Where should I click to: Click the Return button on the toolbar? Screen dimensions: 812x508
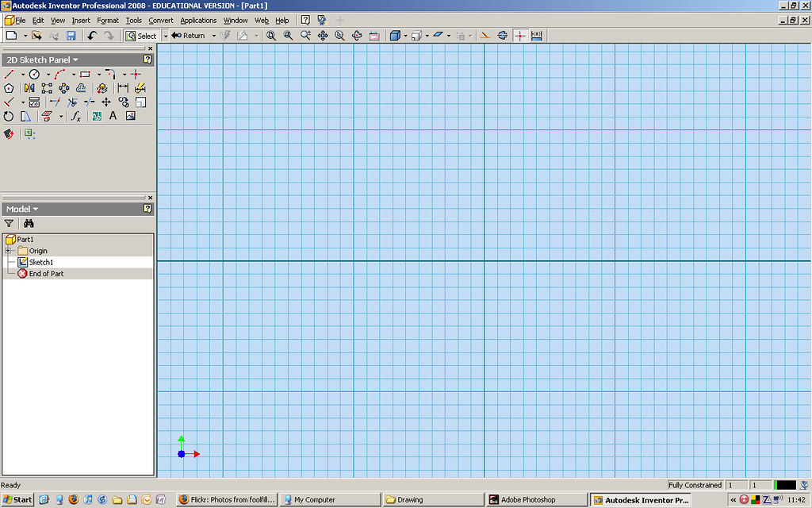190,36
